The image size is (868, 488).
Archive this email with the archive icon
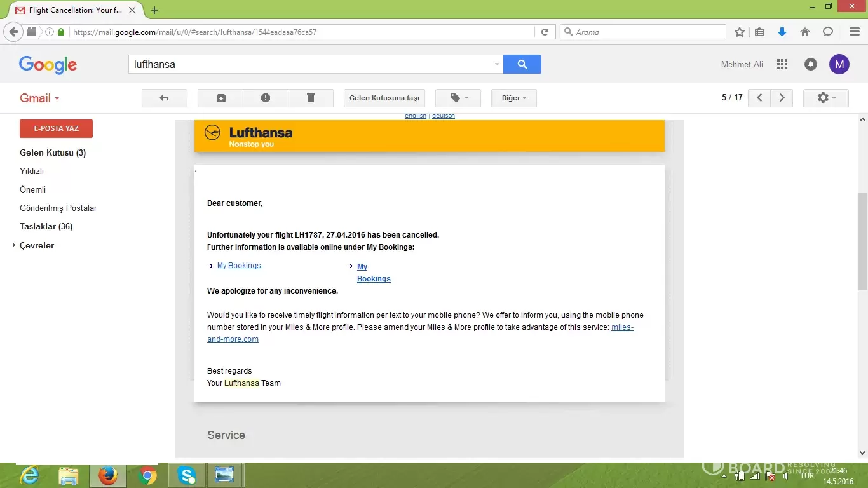(x=220, y=98)
